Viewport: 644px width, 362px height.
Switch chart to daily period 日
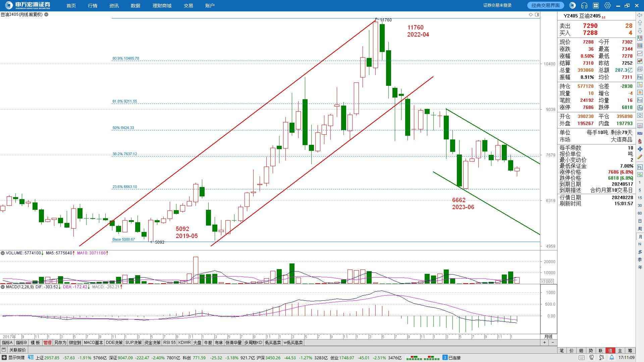[640, 221]
